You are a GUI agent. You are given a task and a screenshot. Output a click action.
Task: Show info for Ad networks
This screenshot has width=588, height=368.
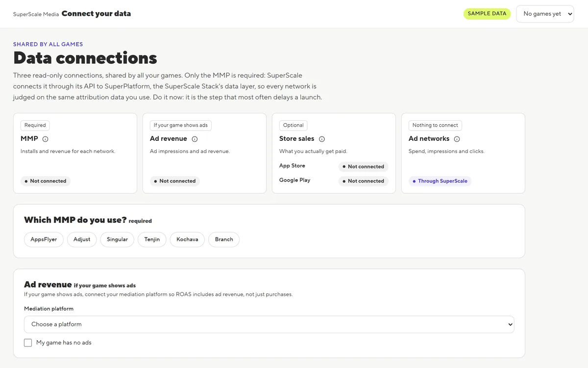(457, 139)
